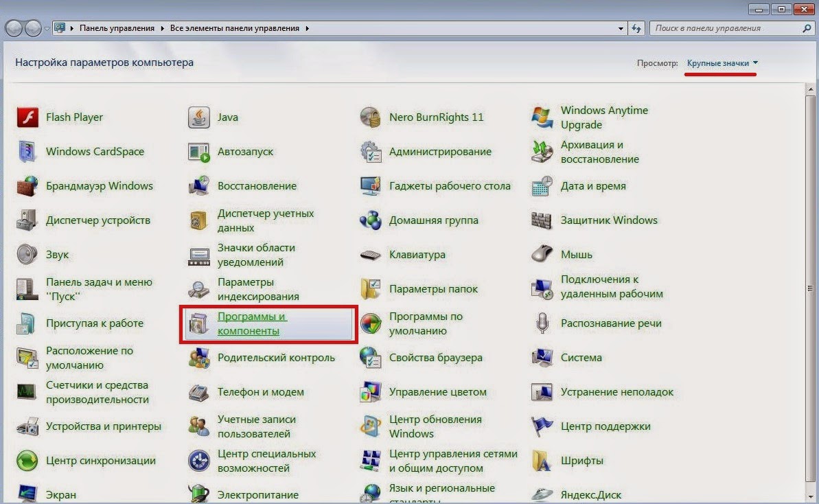Open the Flash Player icon
The width and height of the screenshot is (819, 504).
pyautogui.click(x=27, y=117)
